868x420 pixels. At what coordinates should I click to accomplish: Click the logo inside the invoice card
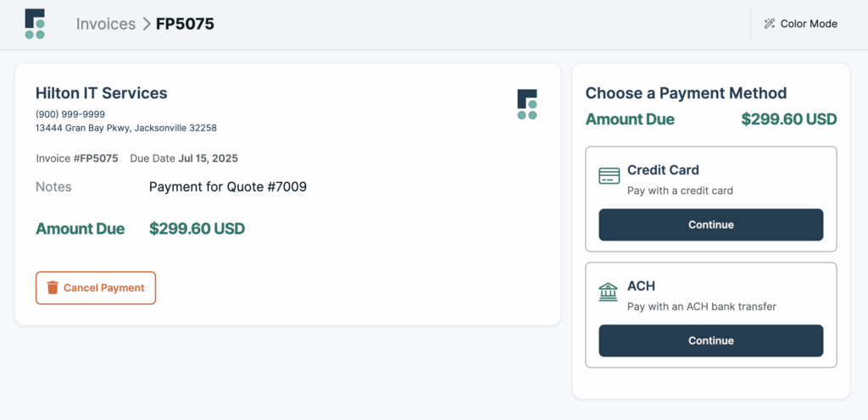pyautogui.click(x=527, y=104)
